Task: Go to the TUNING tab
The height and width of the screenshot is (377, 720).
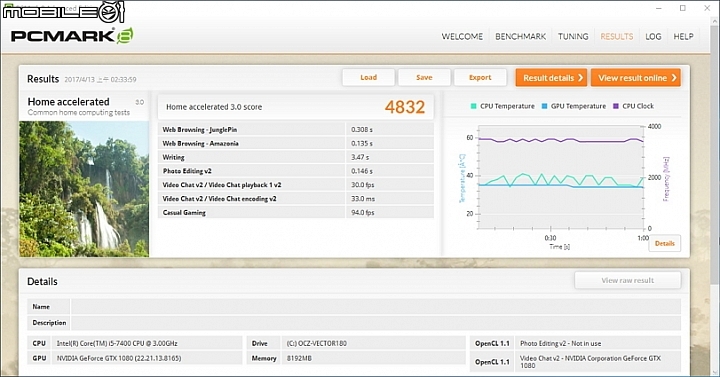Action: pos(573,36)
